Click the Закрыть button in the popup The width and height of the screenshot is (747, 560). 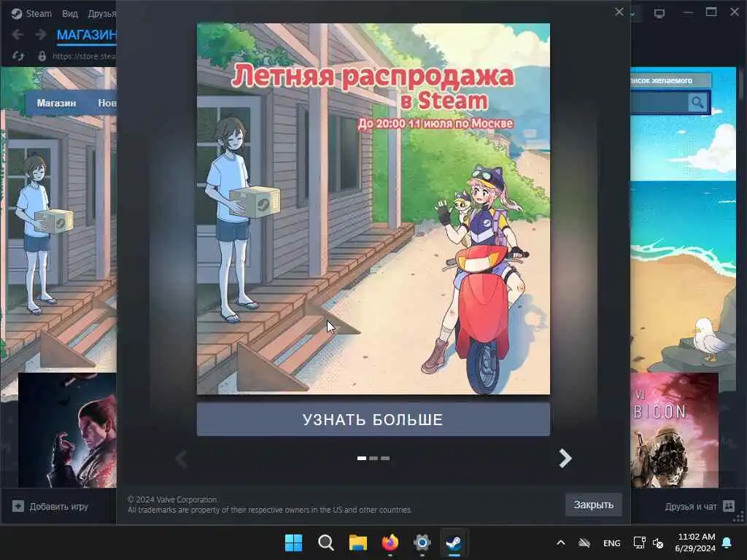click(593, 505)
